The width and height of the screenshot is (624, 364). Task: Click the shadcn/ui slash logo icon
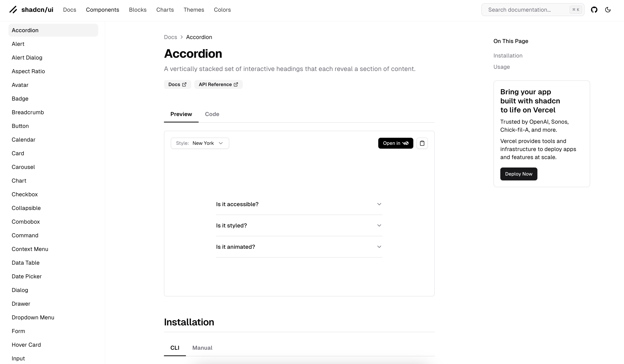[x=13, y=10]
